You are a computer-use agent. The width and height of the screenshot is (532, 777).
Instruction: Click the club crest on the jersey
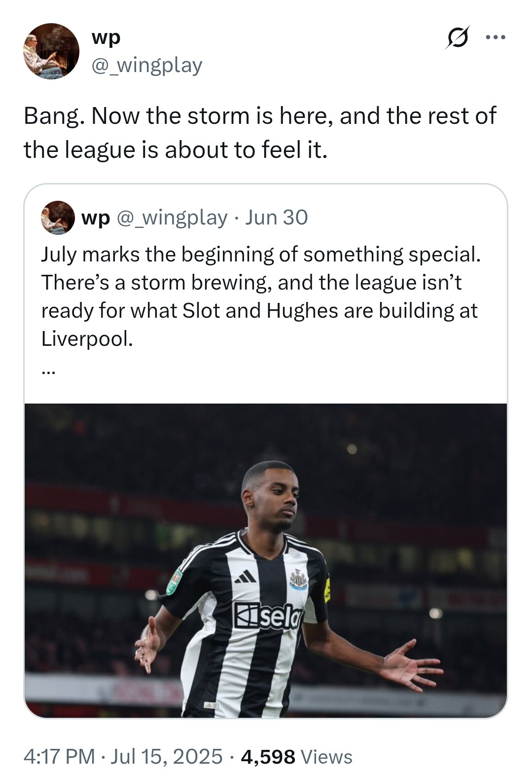click(298, 579)
